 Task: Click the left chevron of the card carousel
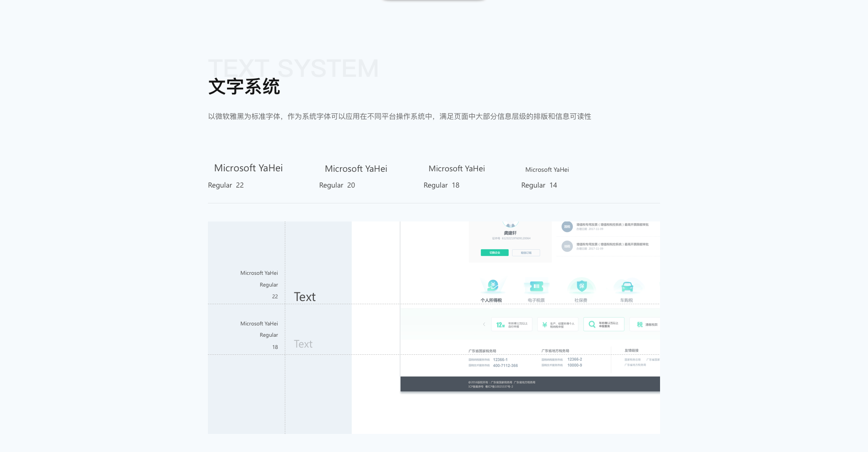(x=484, y=325)
